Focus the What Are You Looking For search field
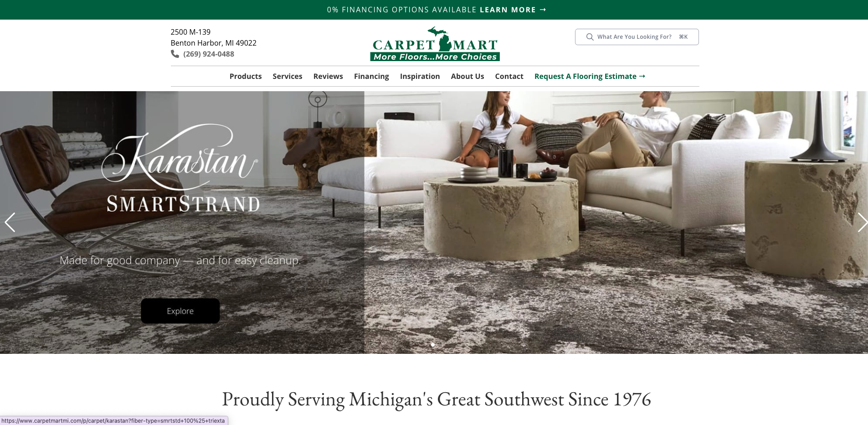Image resolution: width=868 pixels, height=425 pixels. (637, 37)
